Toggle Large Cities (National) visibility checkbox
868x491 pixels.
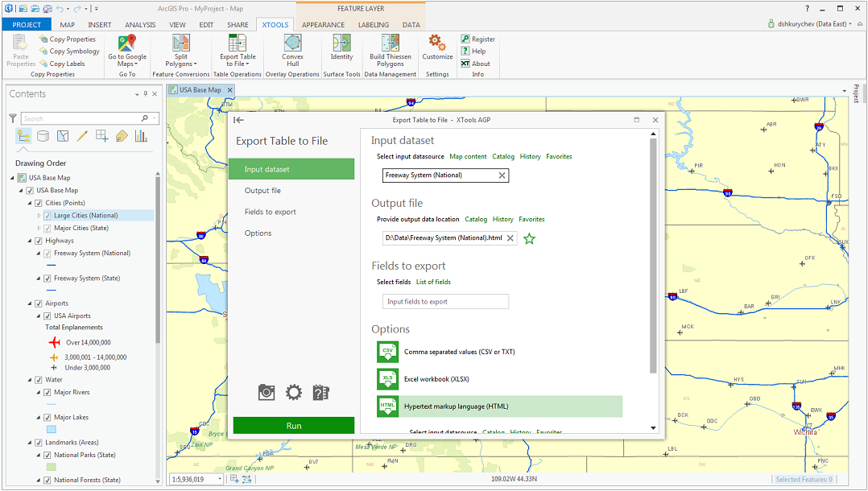pyautogui.click(x=47, y=216)
